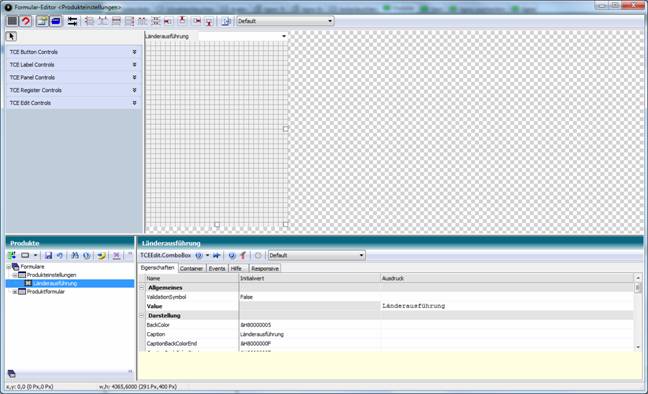Select the pointer arrow tool

(x=11, y=36)
